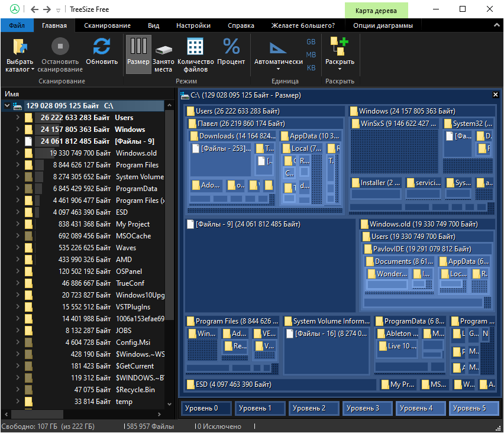The width and height of the screenshot is (504, 433).
Task: Expand the Users folder row
Action: click(18, 117)
